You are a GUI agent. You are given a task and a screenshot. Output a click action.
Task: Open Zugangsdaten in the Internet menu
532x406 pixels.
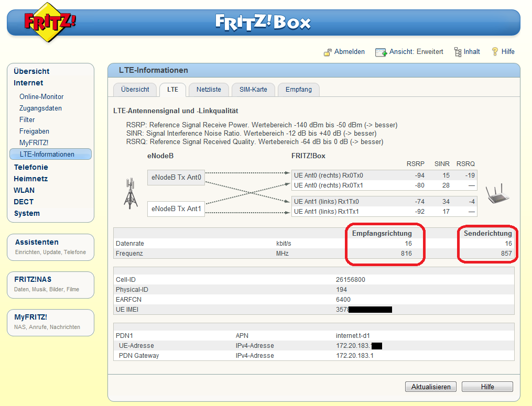(x=40, y=108)
